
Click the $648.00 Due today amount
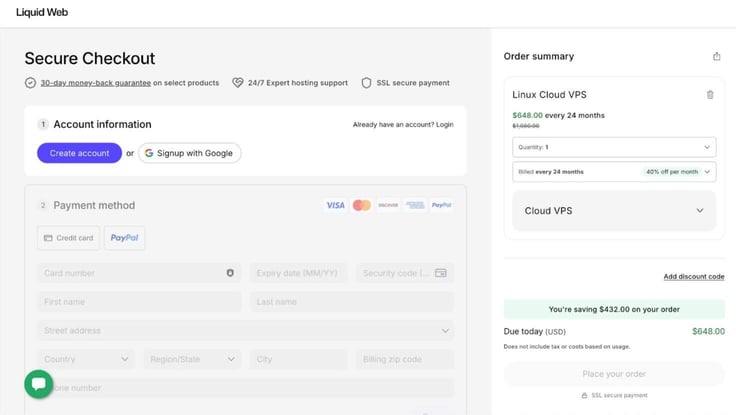click(708, 331)
